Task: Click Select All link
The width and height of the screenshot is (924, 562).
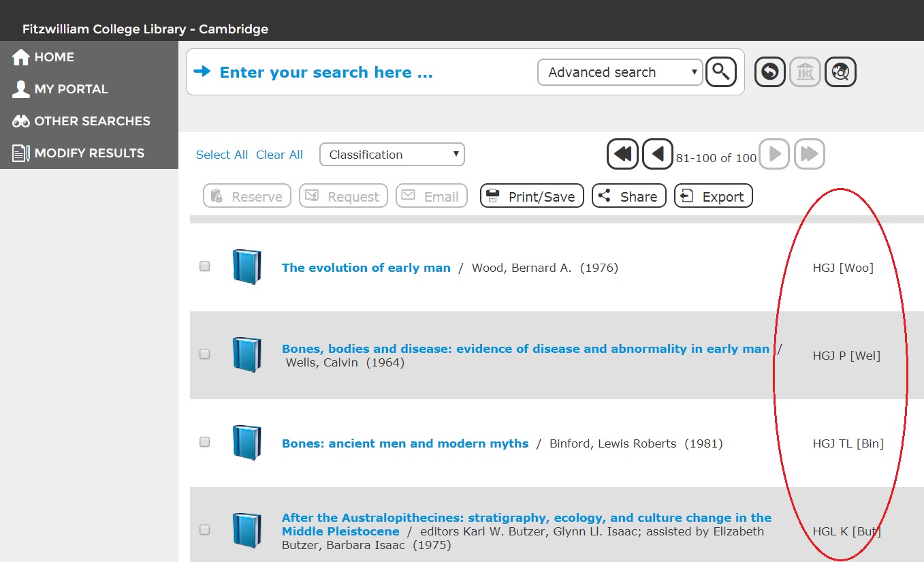Action: 222,155
